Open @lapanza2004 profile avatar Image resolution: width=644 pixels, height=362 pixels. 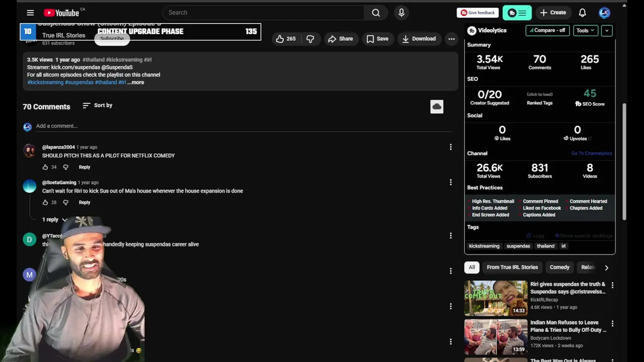pos(30,151)
